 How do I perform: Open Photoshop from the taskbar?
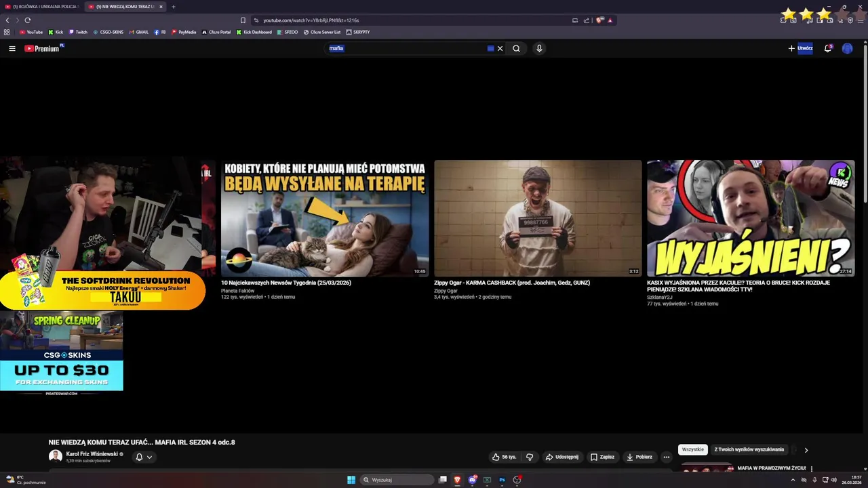[x=502, y=480]
